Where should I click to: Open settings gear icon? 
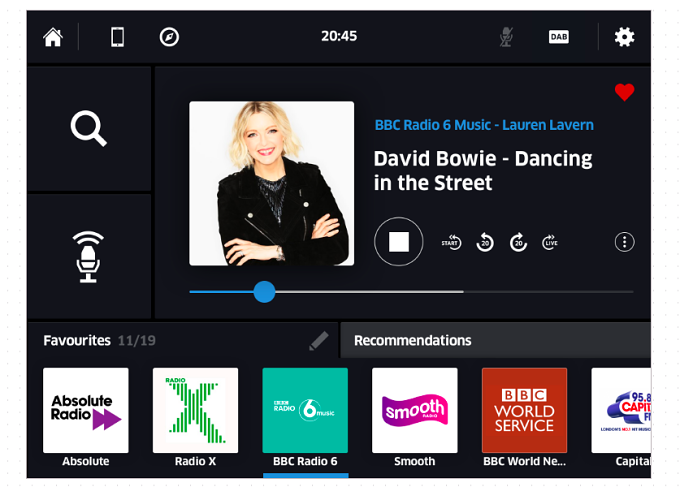click(624, 37)
